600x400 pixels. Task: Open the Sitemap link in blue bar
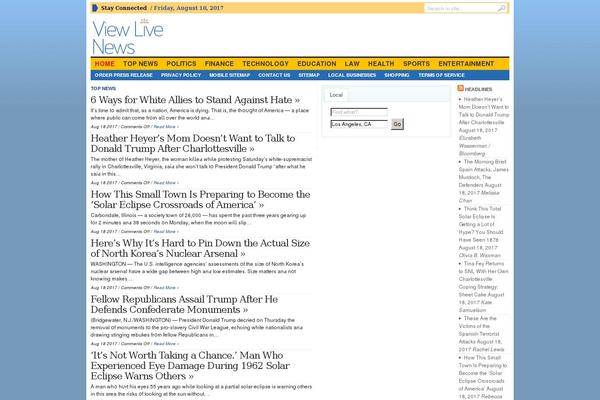309,75
